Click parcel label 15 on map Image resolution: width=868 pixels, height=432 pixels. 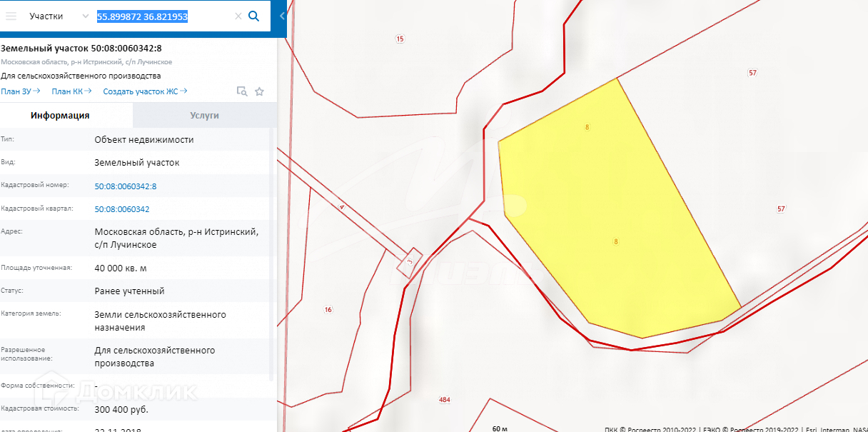pos(399,39)
